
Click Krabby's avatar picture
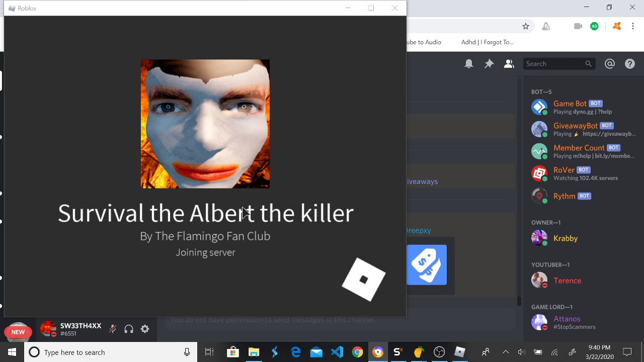(x=539, y=238)
